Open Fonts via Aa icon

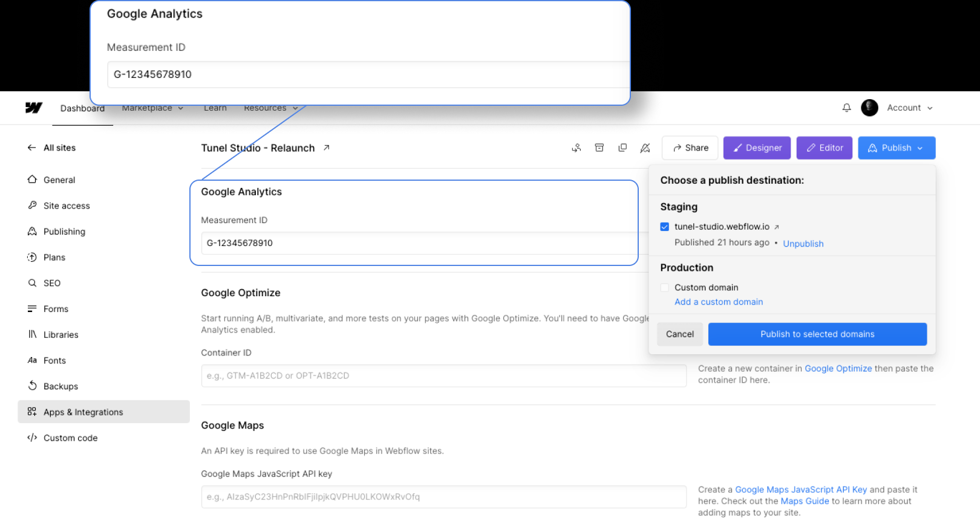coord(32,360)
